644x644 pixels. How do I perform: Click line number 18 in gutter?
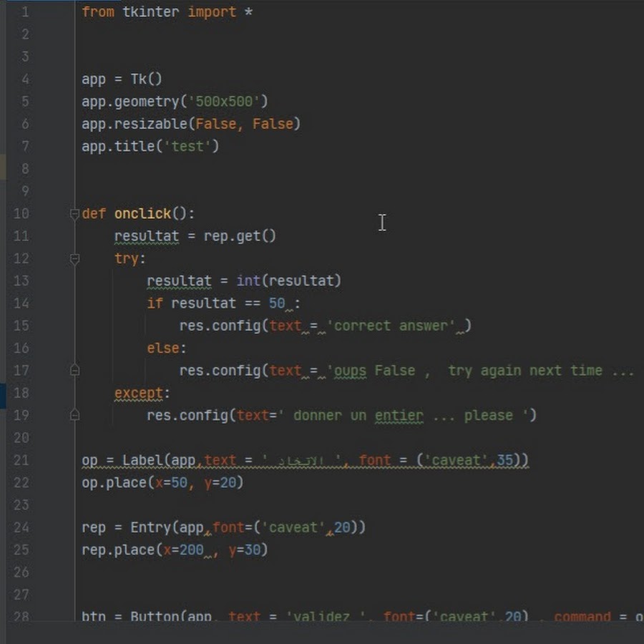(21, 393)
